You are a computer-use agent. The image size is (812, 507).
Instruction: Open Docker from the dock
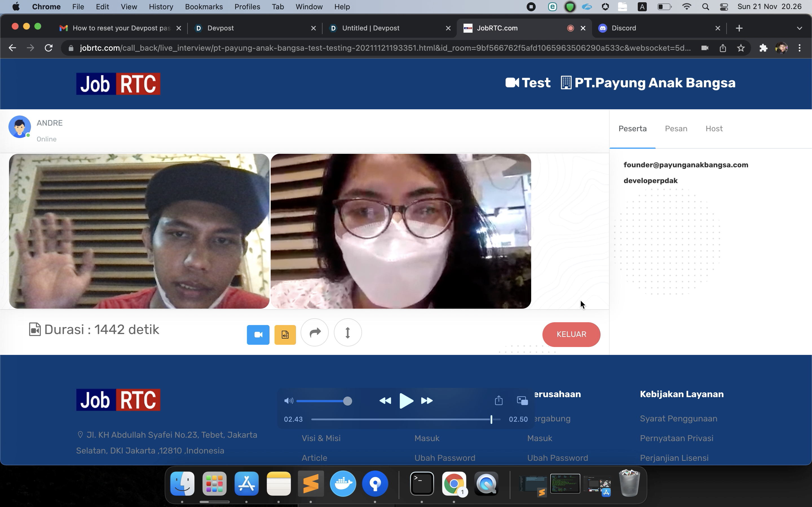tap(343, 484)
